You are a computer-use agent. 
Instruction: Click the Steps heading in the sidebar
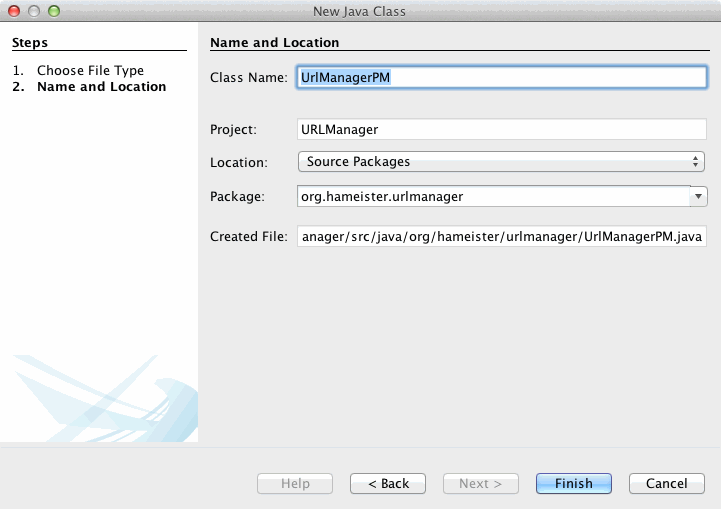point(30,43)
